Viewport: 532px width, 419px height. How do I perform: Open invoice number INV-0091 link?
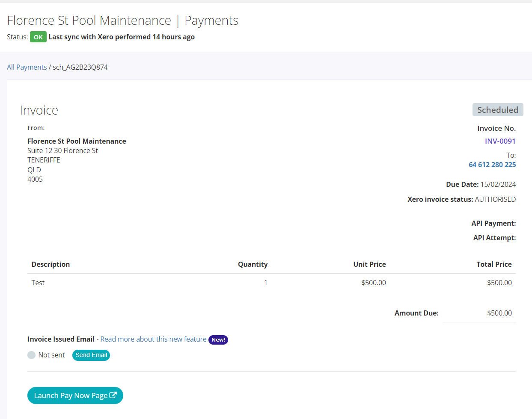(500, 141)
